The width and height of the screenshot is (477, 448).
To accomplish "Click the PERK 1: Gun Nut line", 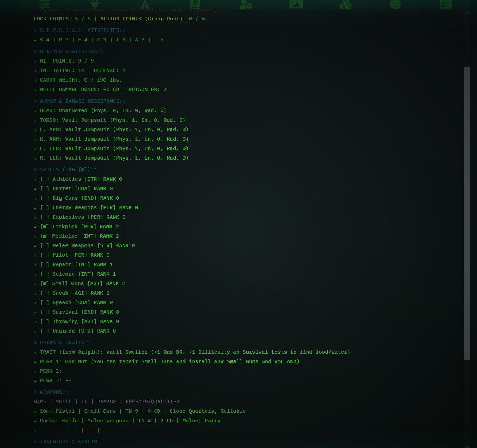I will point(167,361).
